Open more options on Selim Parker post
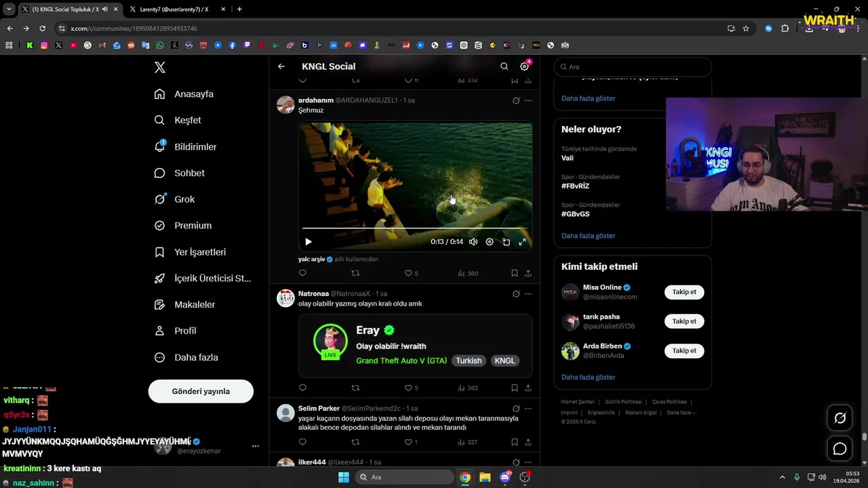Image resolution: width=868 pixels, height=488 pixels. 528,409
